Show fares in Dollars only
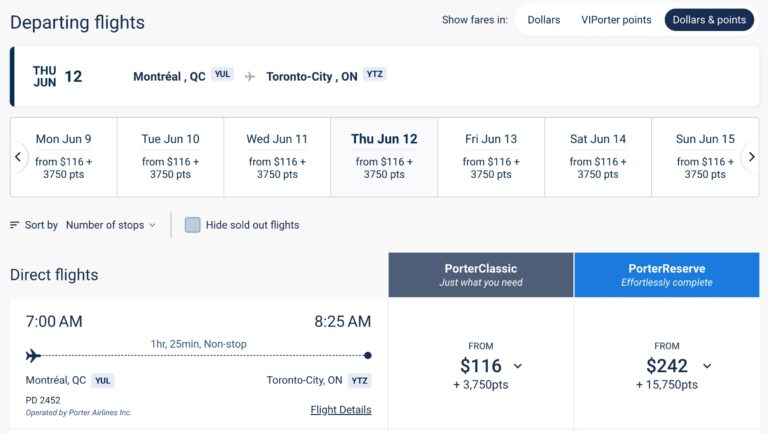 click(x=543, y=20)
